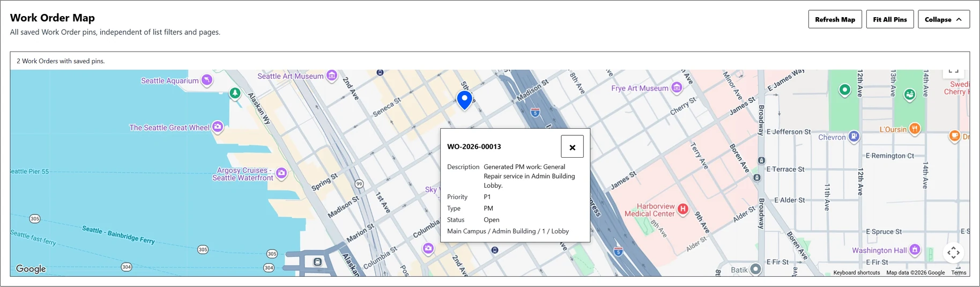This screenshot has height=287, width=980.
Task: Click the ferry terminal icon at the pier
Action: pyautogui.click(x=317, y=262)
